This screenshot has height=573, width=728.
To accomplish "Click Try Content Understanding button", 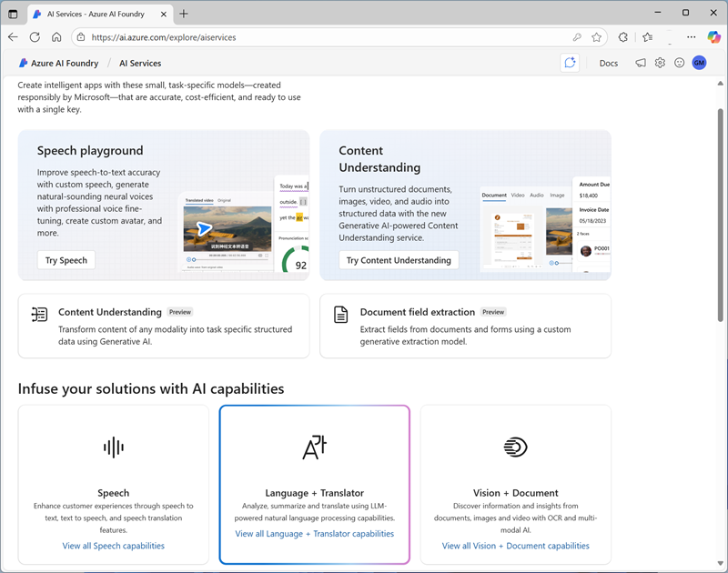I will (399, 260).
